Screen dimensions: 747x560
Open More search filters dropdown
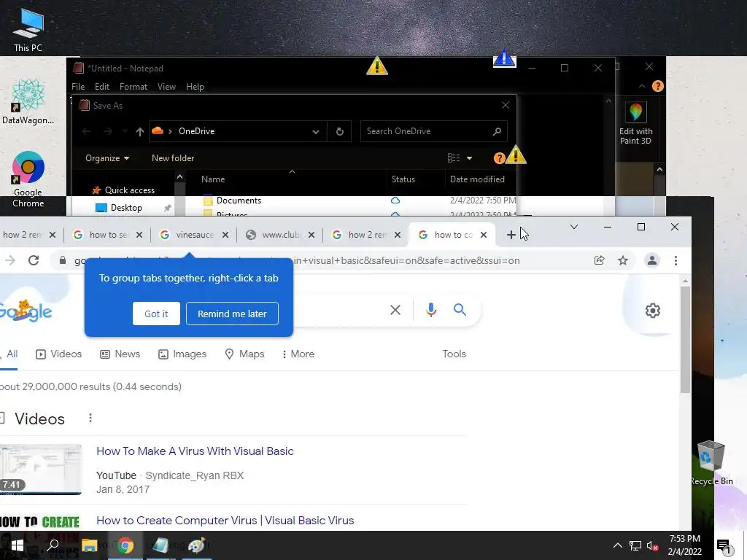(298, 354)
